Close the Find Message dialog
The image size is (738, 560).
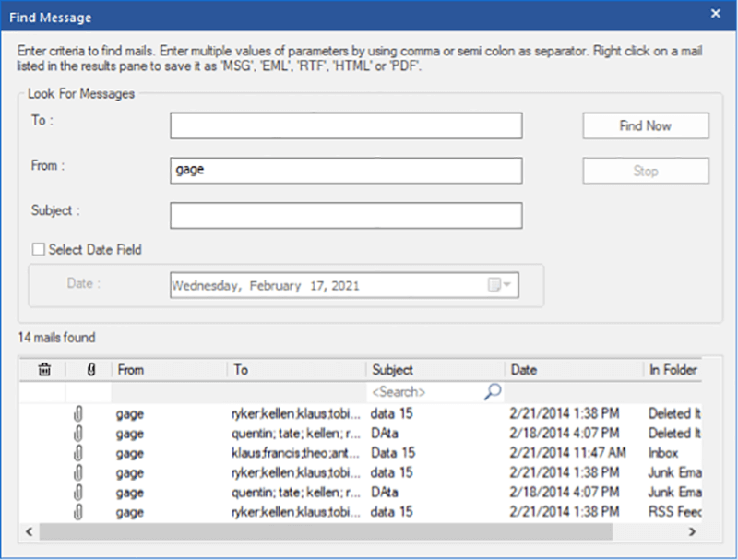[716, 14]
